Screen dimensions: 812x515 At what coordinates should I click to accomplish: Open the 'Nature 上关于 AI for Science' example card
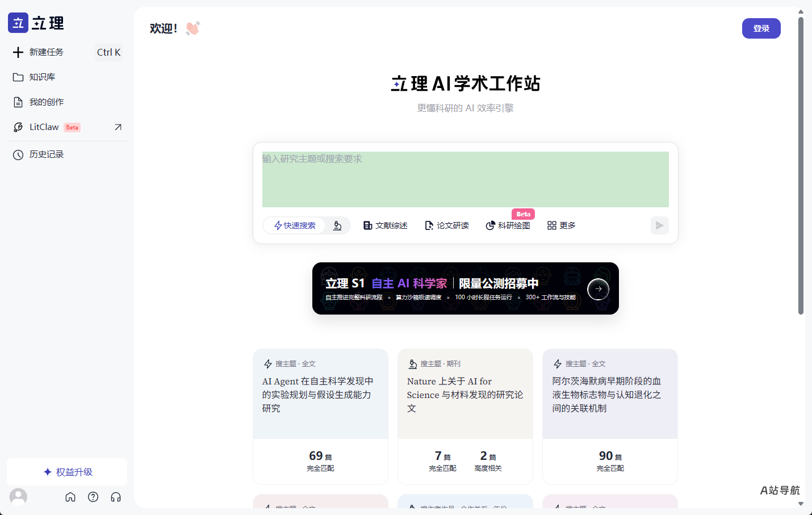(x=466, y=417)
